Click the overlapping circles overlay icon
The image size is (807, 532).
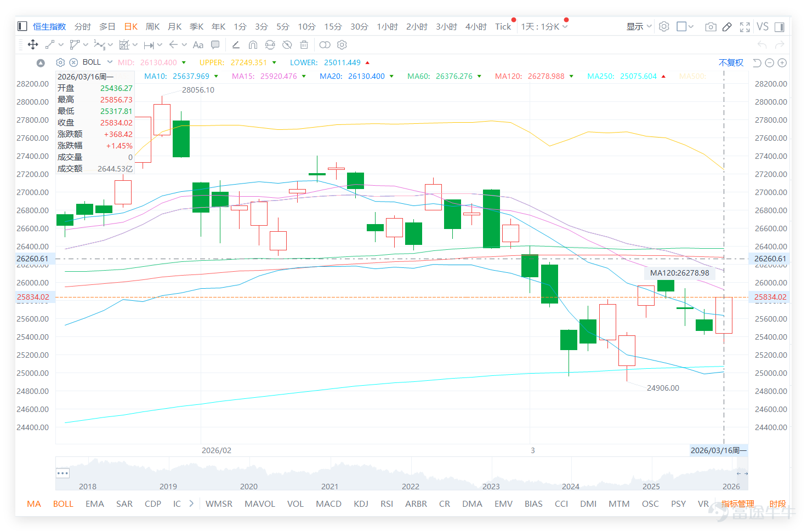coord(325,45)
